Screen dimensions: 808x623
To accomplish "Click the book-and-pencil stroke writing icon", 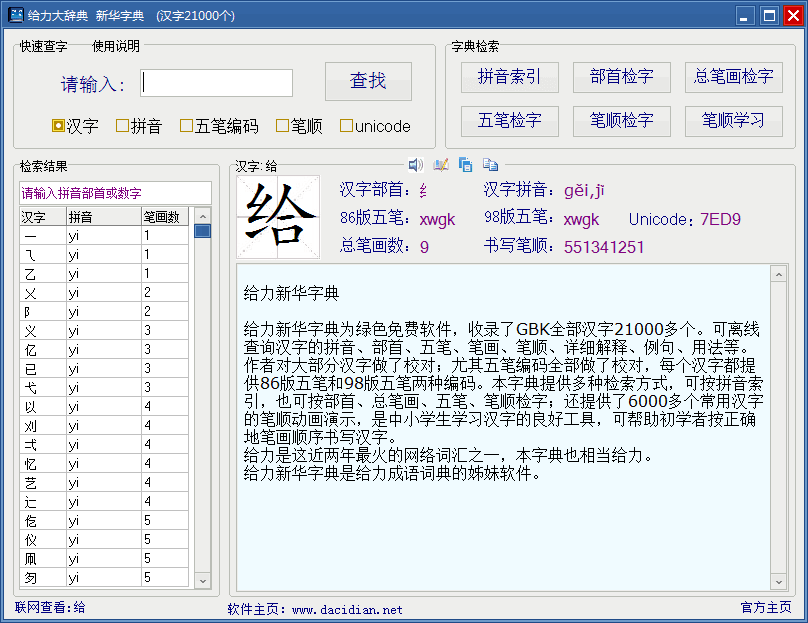I will coord(441,165).
